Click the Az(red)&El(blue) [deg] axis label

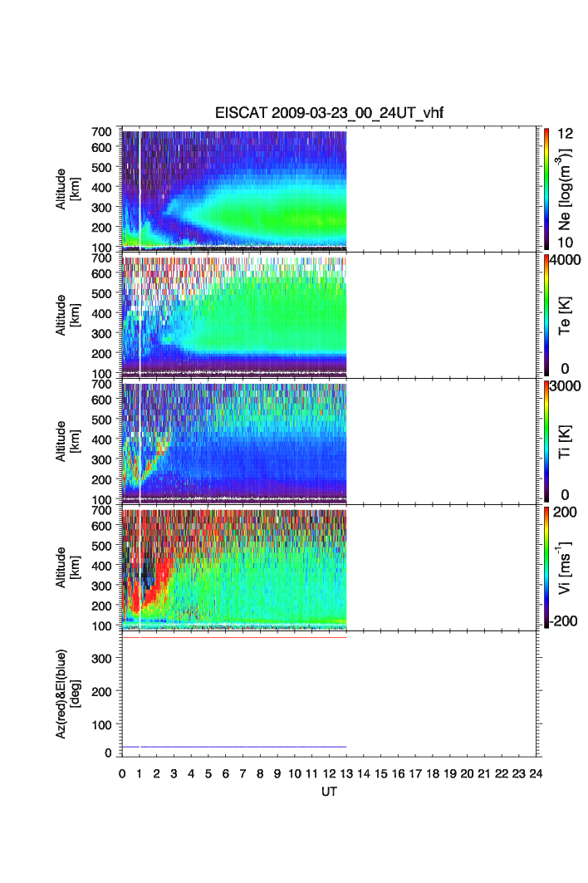point(68,694)
